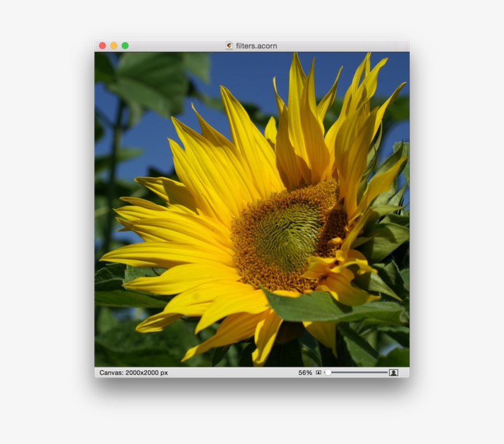
Task: Click the left end of the zoom slider track
Action: [x=324, y=372]
